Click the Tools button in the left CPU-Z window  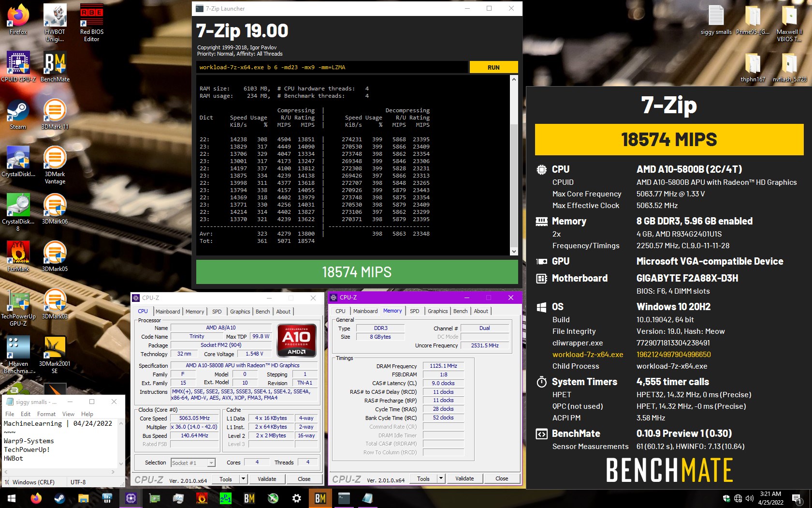click(226, 479)
